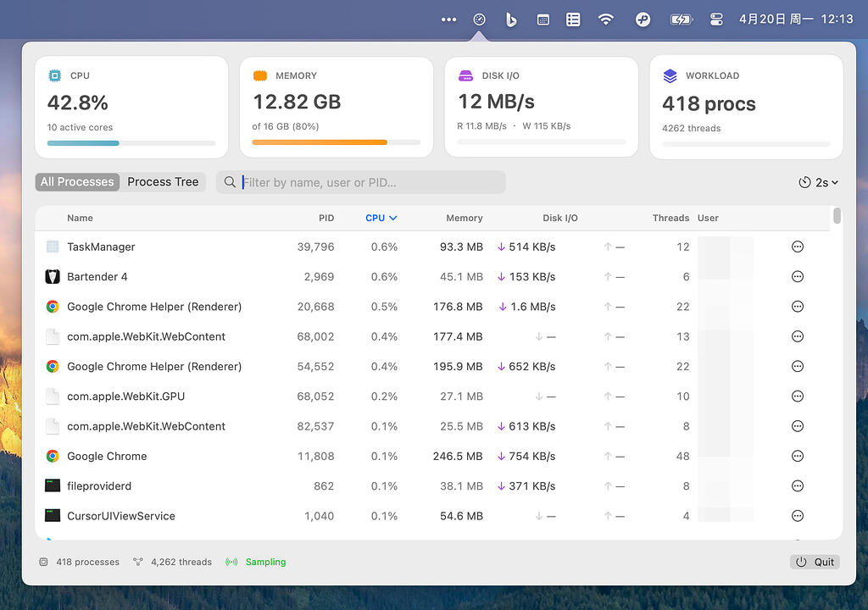Image resolution: width=868 pixels, height=610 pixels.
Task: Click the process list scrollbar
Action: coord(837,215)
